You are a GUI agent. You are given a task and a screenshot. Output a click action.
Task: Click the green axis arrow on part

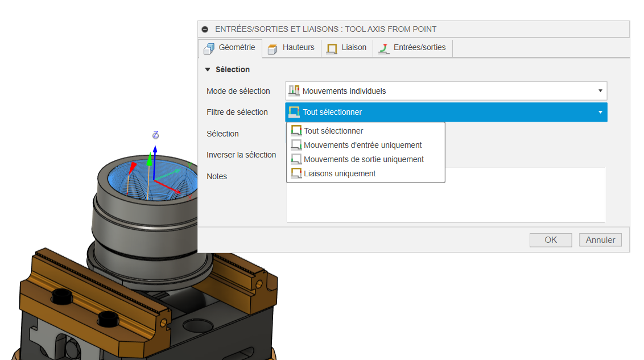[149, 161]
